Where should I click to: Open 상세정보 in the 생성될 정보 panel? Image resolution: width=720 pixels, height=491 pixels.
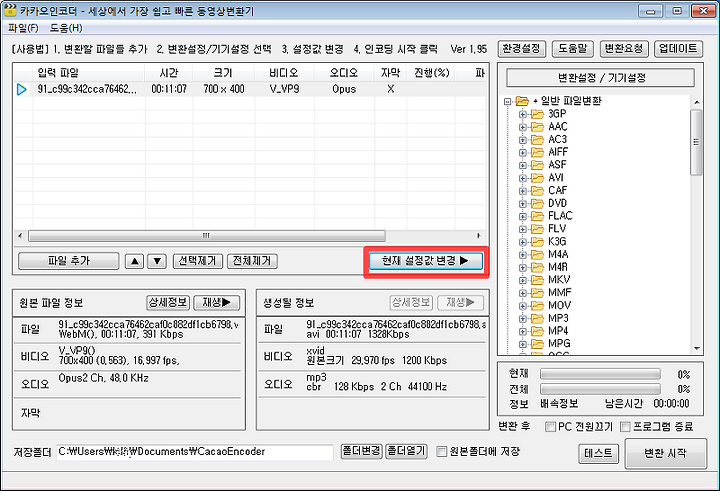tap(411, 302)
